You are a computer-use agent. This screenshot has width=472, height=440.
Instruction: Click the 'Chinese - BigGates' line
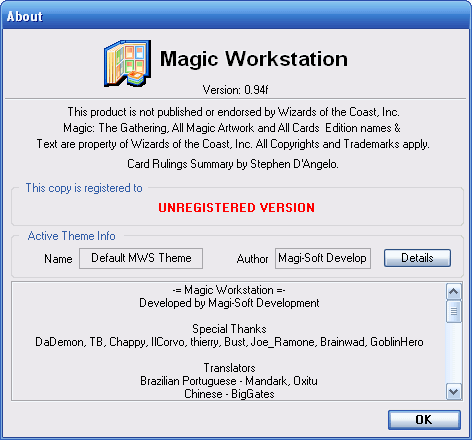coord(229,394)
